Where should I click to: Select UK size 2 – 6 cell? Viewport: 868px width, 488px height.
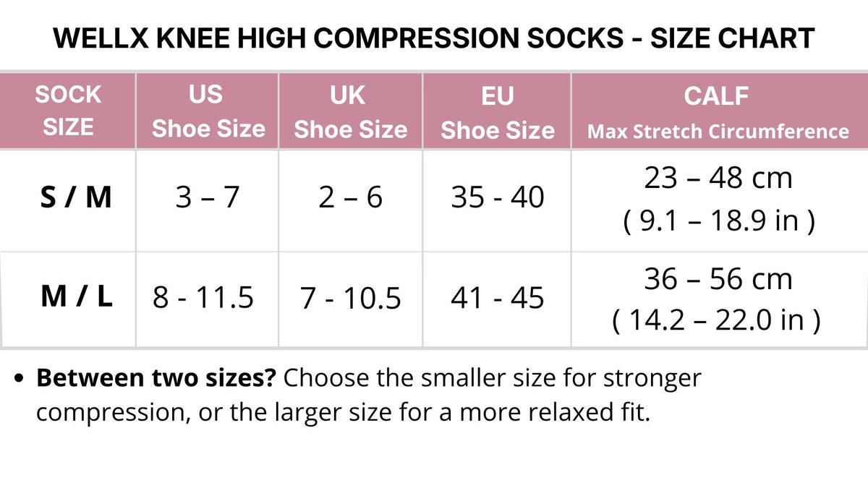350,197
